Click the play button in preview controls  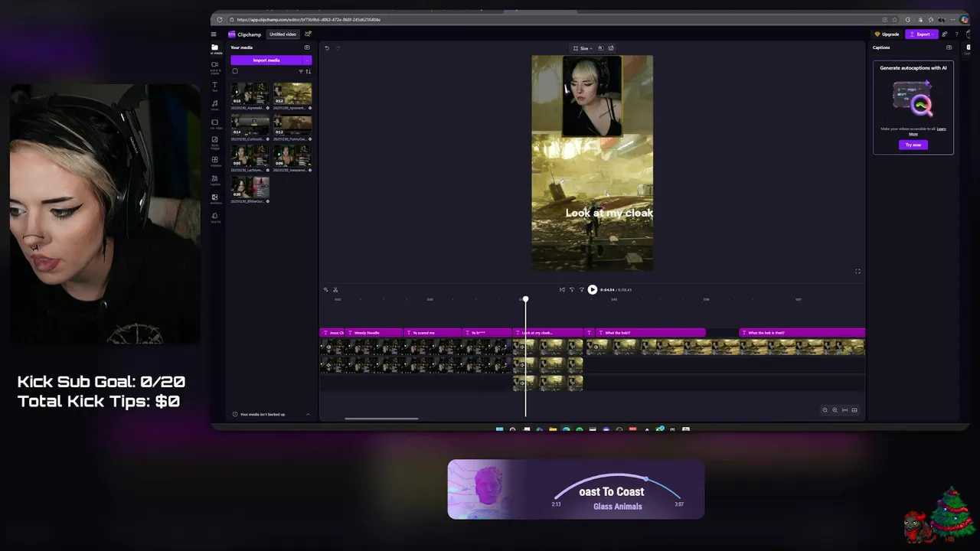[592, 289]
